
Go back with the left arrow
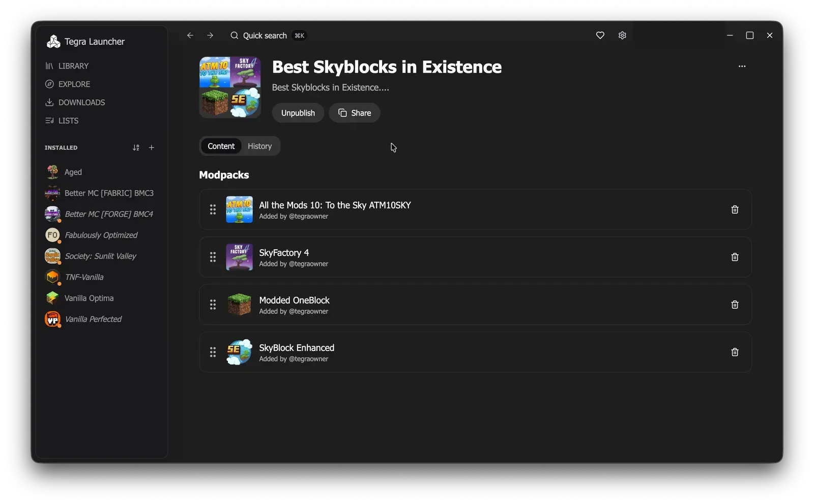[x=190, y=36]
